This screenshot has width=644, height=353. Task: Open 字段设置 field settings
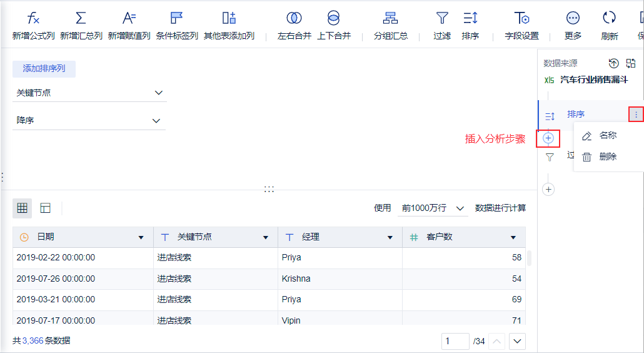521,25
